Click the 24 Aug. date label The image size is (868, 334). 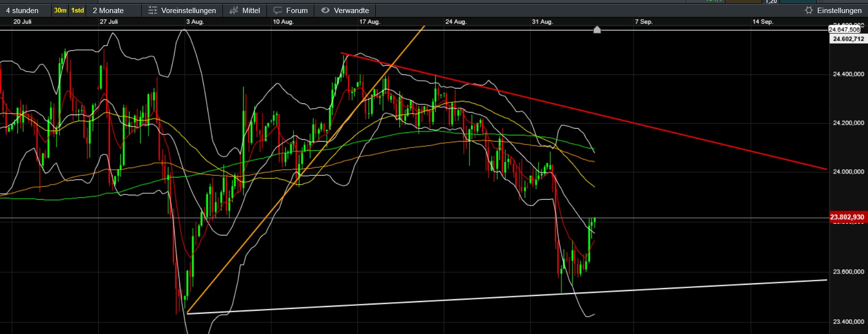tap(456, 22)
